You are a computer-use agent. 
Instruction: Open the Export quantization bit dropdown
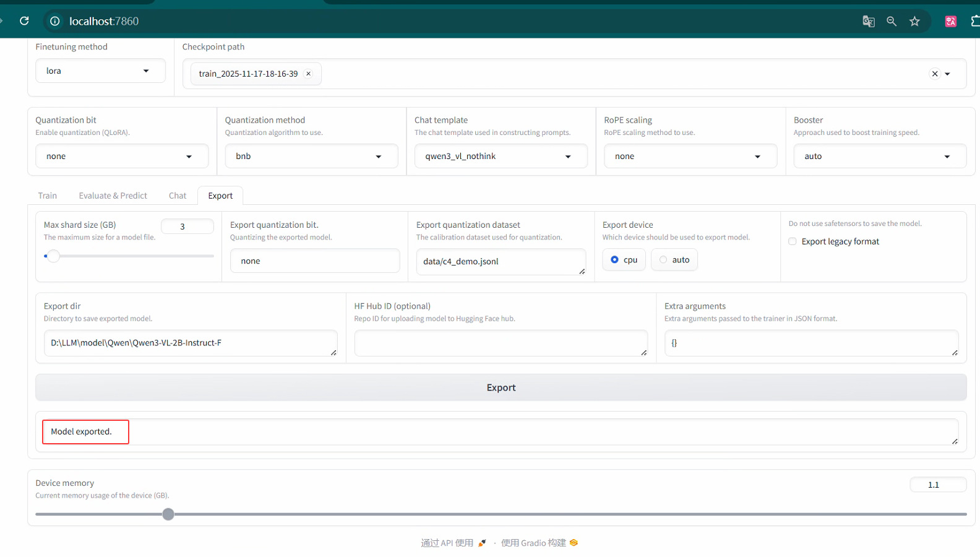click(315, 261)
